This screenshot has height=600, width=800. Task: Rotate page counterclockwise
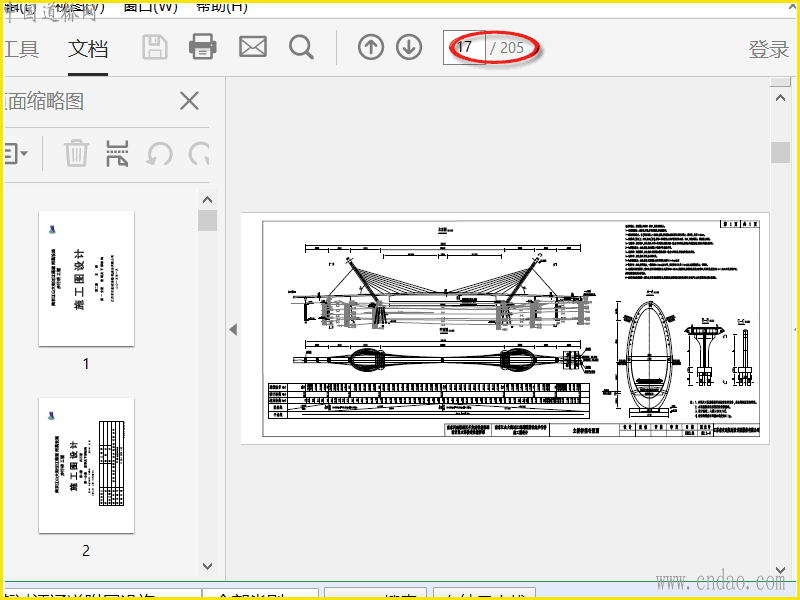coord(159,154)
